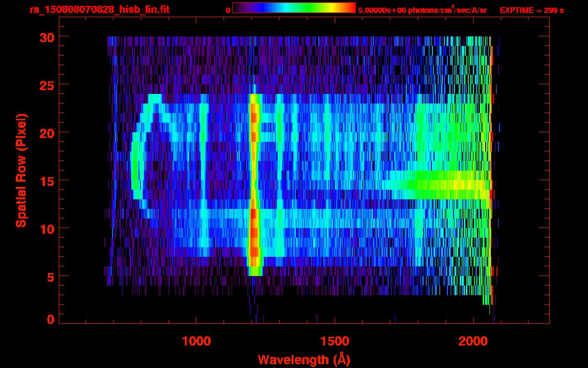Click the bright red emission line near 1216 Å
The height and width of the screenshot is (368, 588).
[254, 182]
